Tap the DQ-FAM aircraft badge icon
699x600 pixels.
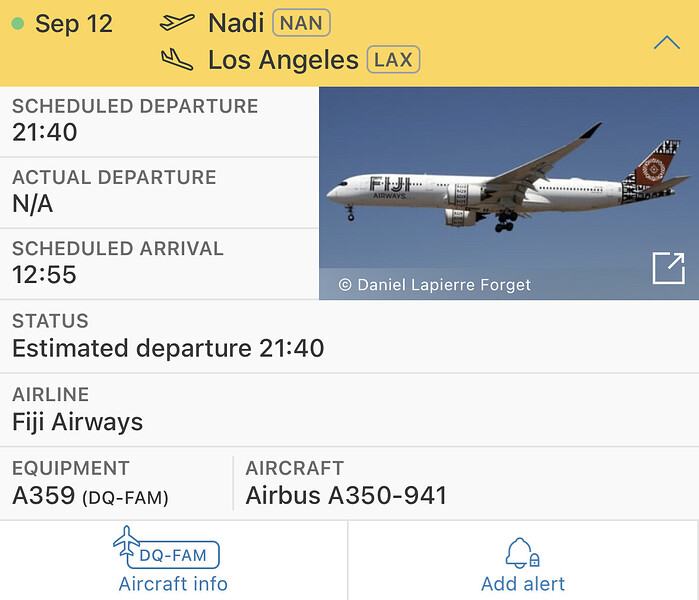(166, 547)
